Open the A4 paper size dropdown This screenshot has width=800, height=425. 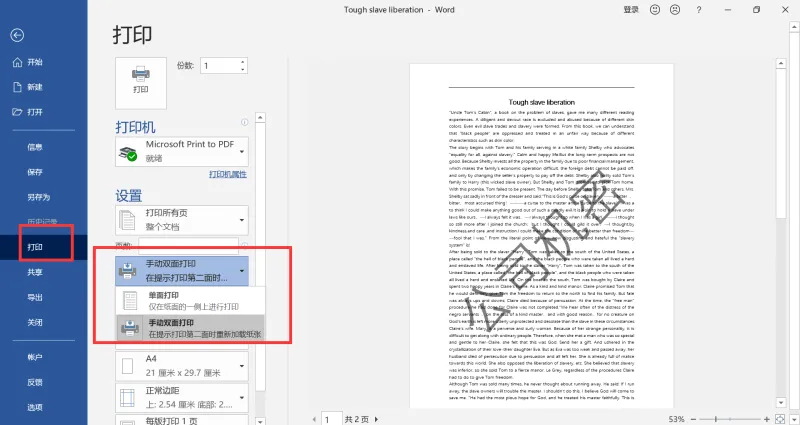(182, 366)
